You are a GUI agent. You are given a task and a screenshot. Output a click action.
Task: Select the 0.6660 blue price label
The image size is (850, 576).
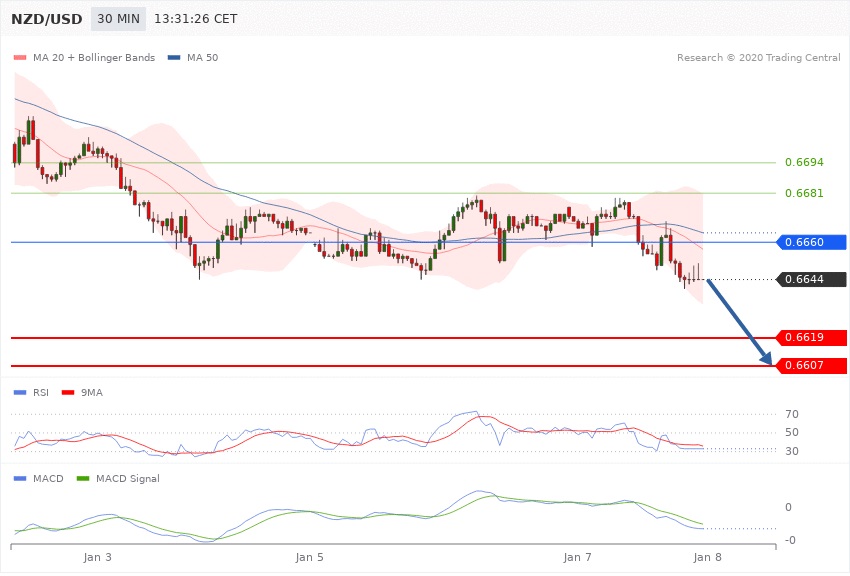(811, 242)
